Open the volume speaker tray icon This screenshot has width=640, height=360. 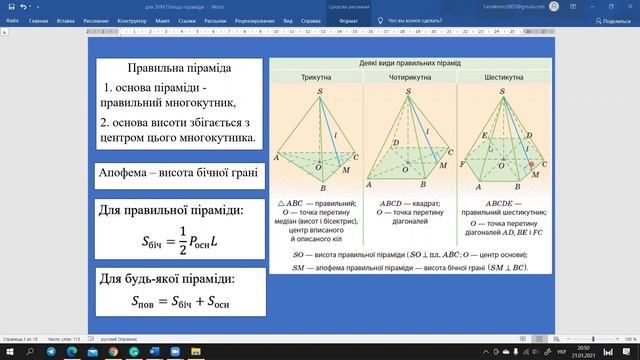(x=535, y=352)
